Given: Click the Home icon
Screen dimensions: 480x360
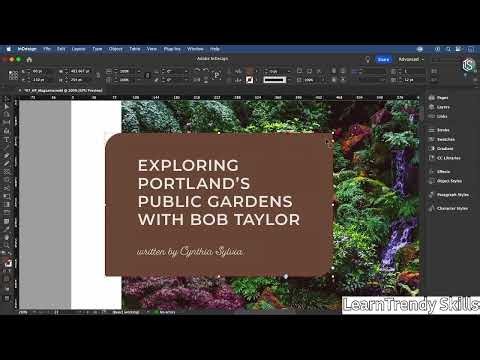Looking at the screenshot, I should [x=29, y=60].
